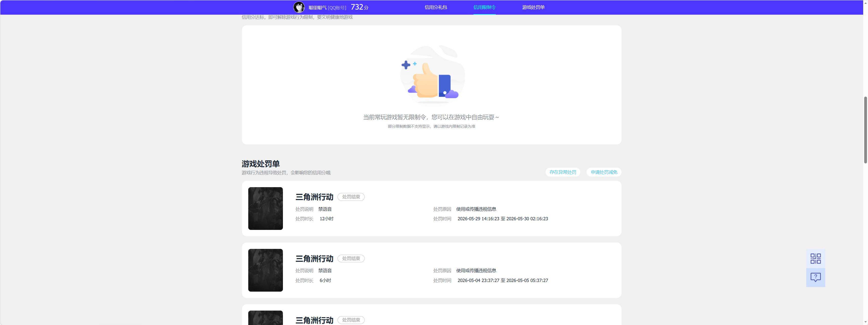Click thumbnail of 12小时 punishment card
Screen dimensions: 868x325
[x=265, y=208]
